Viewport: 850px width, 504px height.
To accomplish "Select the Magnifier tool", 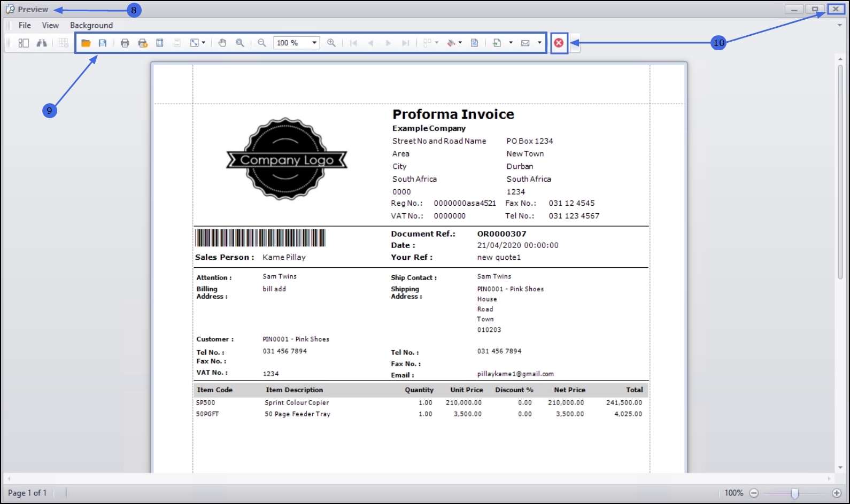I will [240, 43].
